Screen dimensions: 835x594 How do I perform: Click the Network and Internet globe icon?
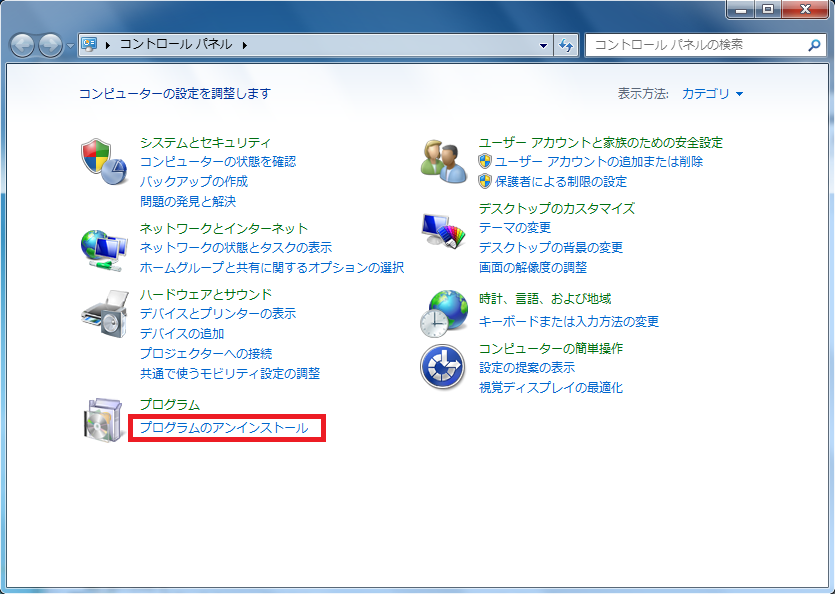click(x=104, y=250)
